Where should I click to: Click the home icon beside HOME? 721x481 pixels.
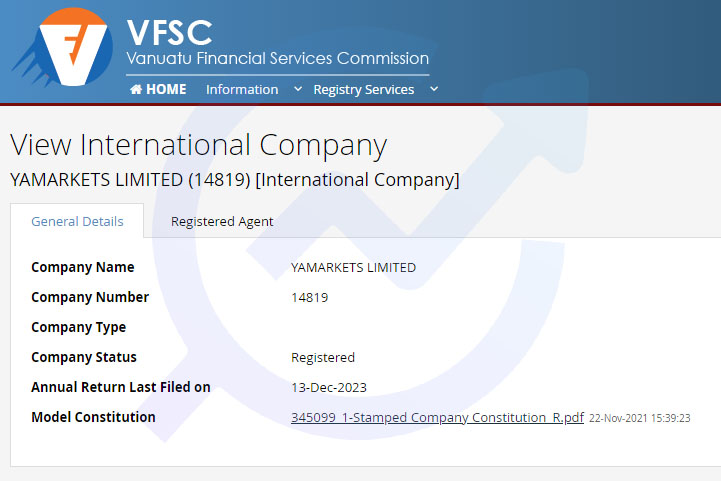coord(136,89)
